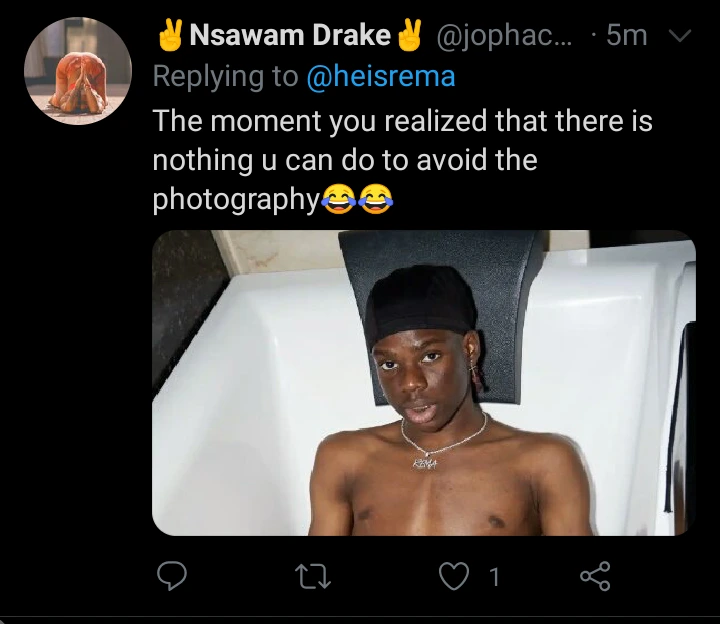Open Nsawam Drake's profile avatar
This screenshot has height=624, width=720.
coord(78,71)
